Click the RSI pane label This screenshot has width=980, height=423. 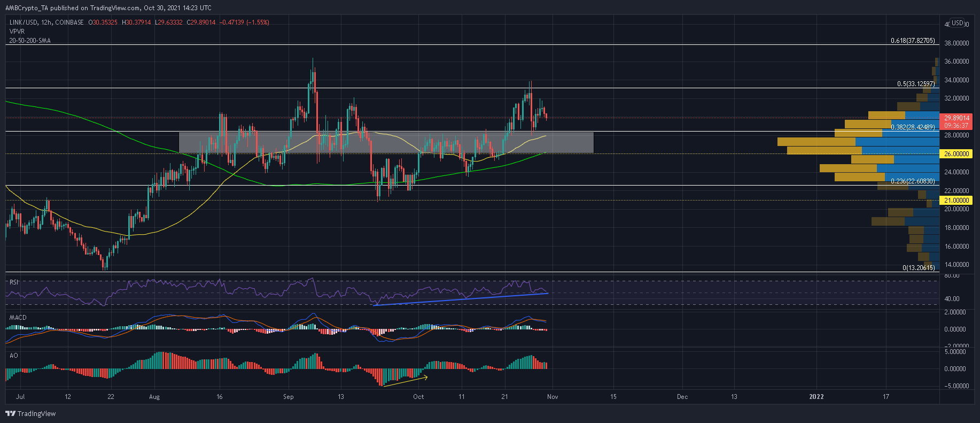tap(14, 282)
